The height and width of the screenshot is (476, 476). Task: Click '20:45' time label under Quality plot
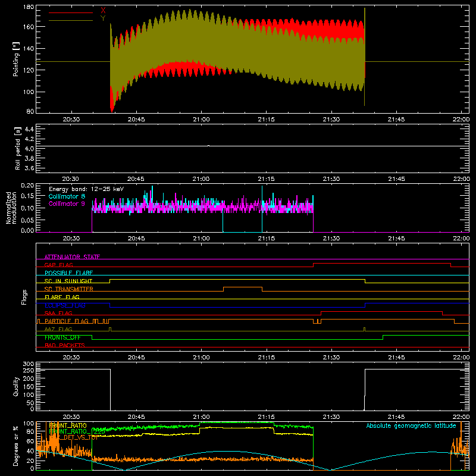click(x=136, y=417)
